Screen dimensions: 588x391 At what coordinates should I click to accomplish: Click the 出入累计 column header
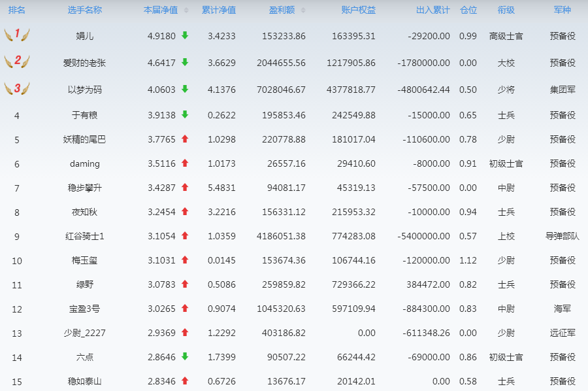tap(433, 10)
